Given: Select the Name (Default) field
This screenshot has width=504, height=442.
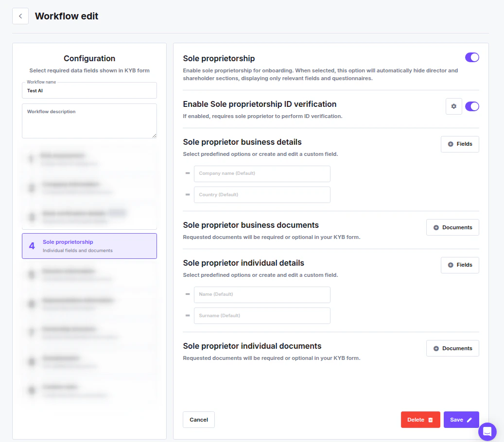Looking at the screenshot, I should point(262,294).
